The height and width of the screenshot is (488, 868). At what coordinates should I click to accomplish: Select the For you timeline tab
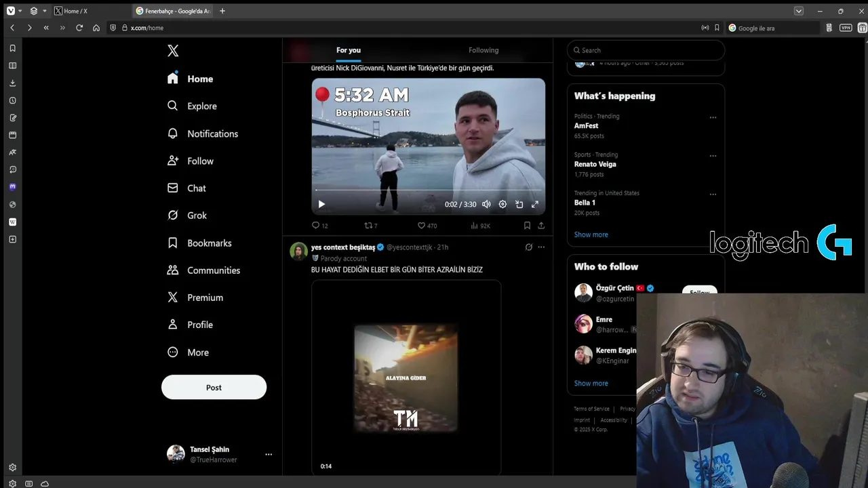coord(349,50)
